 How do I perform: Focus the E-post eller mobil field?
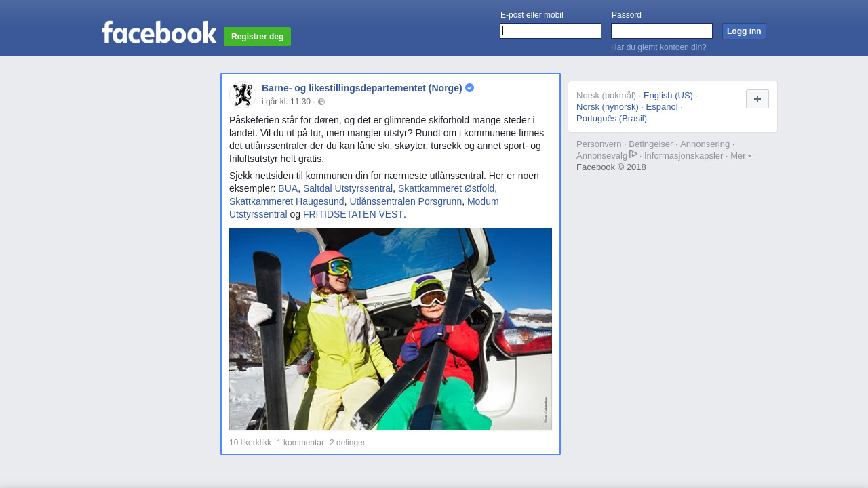[x=550, y=31]
